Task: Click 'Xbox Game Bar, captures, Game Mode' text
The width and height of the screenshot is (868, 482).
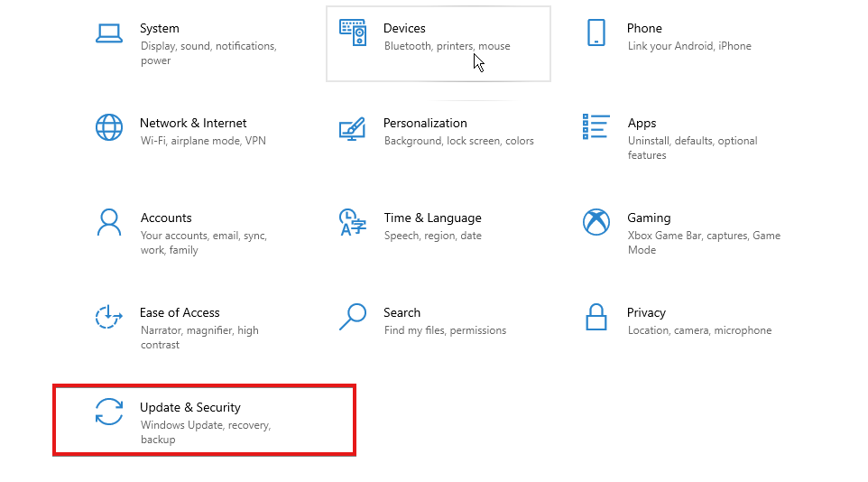Action: 704,243
